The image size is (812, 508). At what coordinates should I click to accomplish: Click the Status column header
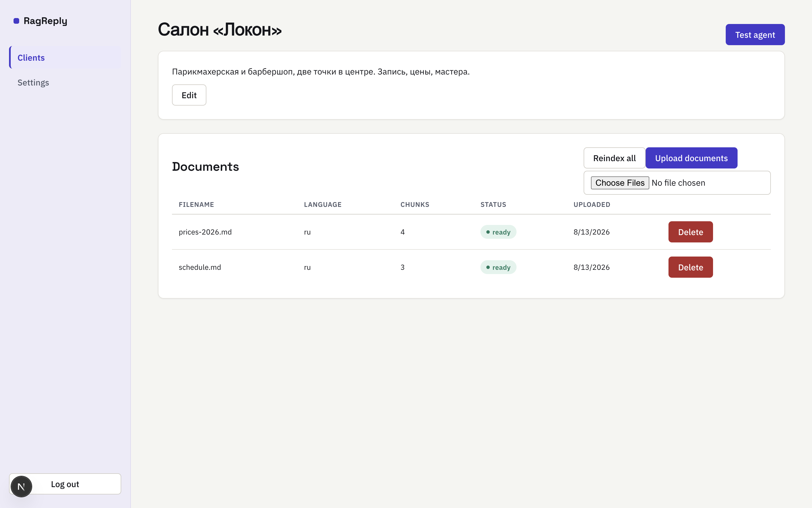tap(493, 205)
